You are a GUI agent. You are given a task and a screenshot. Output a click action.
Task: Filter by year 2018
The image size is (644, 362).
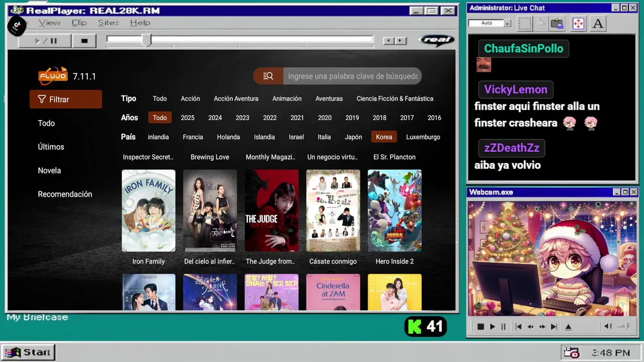pyautogui.click(x=379, y=118)
